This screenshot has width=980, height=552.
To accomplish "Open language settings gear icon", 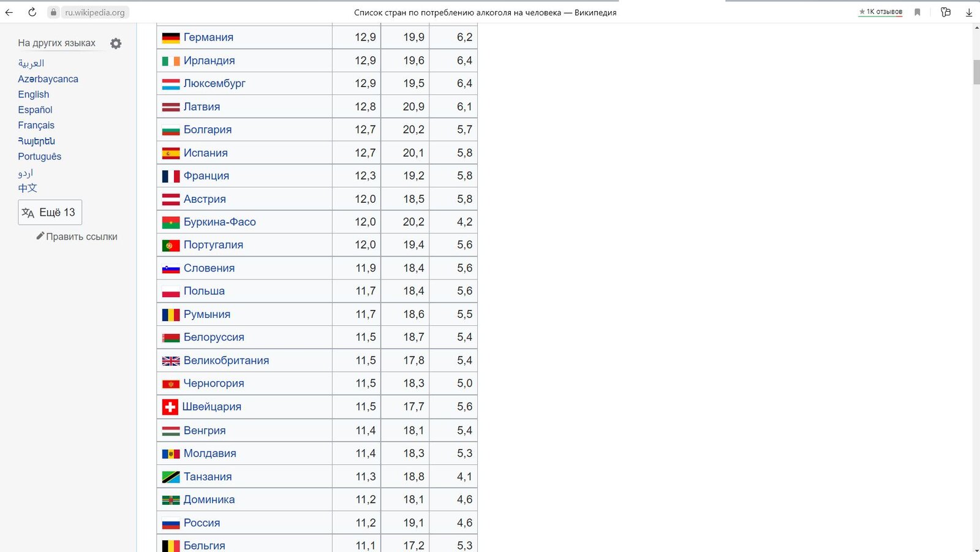I will [116, 43].
